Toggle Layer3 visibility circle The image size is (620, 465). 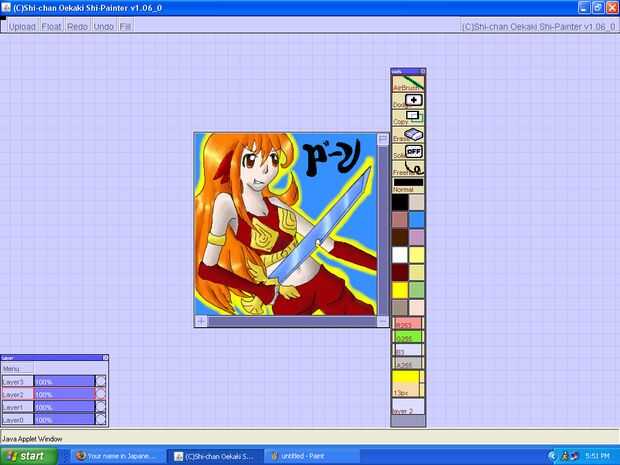pyautogui.click(x=101, y=382)
